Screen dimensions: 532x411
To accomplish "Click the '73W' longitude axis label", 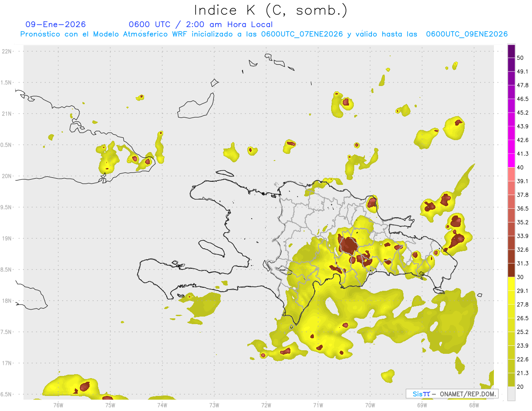I will [x=214, y=405].
